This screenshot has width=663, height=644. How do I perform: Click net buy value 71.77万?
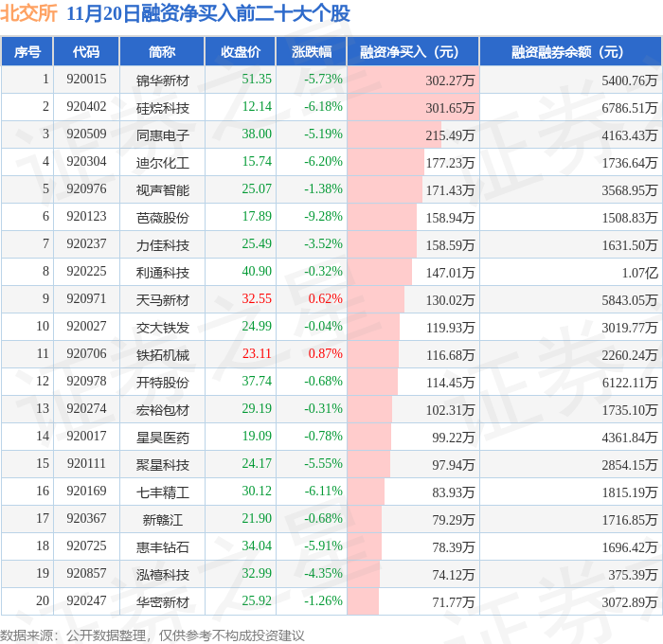click(x=454, y=602)
